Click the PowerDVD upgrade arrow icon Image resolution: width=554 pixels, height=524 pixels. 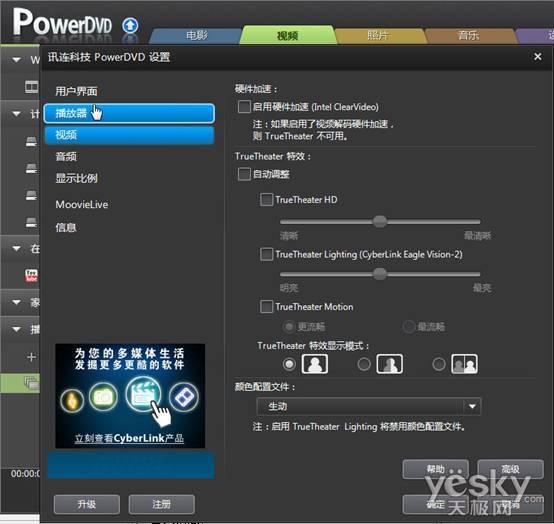tap(130, 25)
